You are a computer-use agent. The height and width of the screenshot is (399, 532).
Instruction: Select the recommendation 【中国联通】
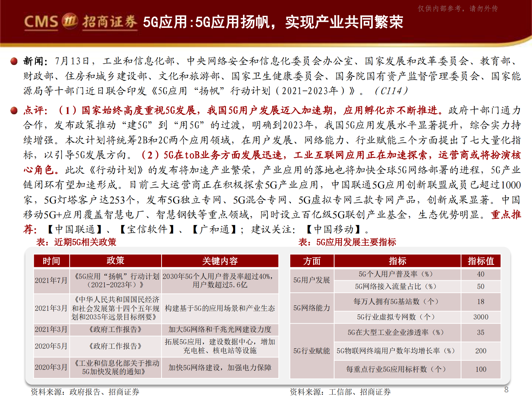tap(75, 229)
